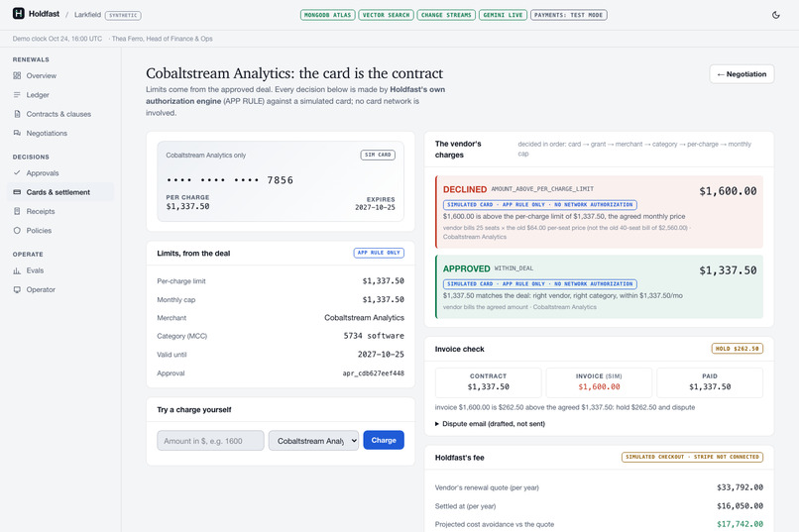Click the Vendor's renewal quote $33,792.00
The height and width of the screenshot is (532, 799).
pos(740,487)
